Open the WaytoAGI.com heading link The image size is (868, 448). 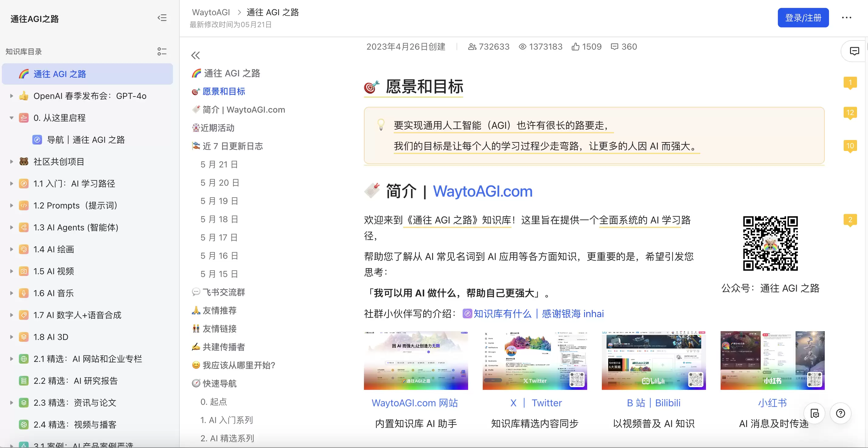tap(482, 191)
